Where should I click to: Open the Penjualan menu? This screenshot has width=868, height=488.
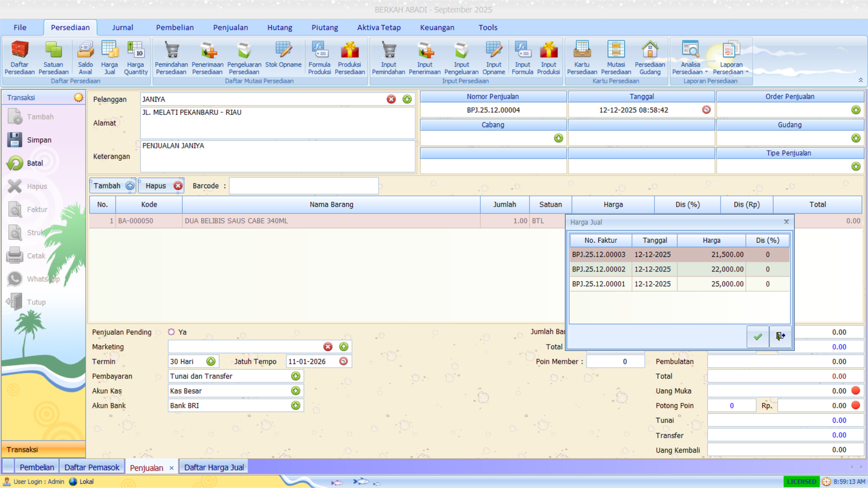click(x=230, y=27)
